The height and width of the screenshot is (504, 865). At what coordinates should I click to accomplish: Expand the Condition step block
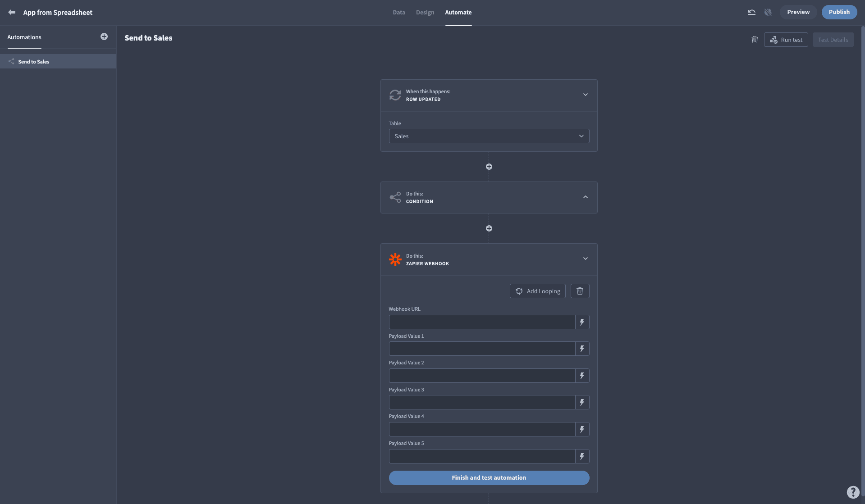[586, 197]
